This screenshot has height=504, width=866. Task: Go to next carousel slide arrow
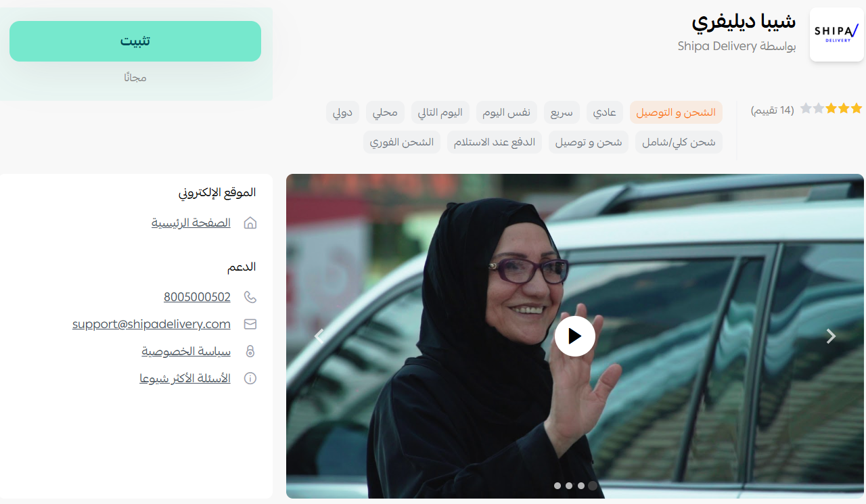[831, 336]
